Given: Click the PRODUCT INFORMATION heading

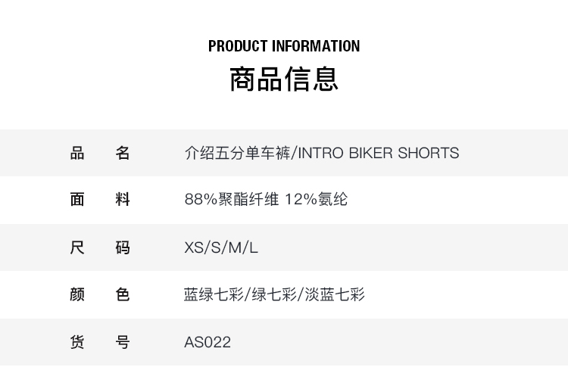Looking at the screenshot, I should [x=284, y=46].
